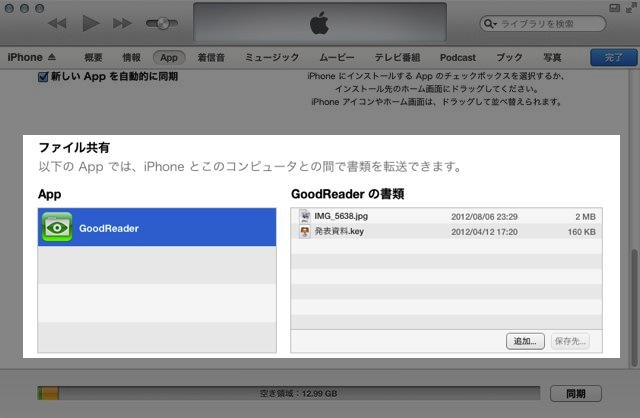Viewport: 640px width, 418px height.
Task: Toggle 新しい App を自動的に同期 checkbox
Action: coord(43,77)
